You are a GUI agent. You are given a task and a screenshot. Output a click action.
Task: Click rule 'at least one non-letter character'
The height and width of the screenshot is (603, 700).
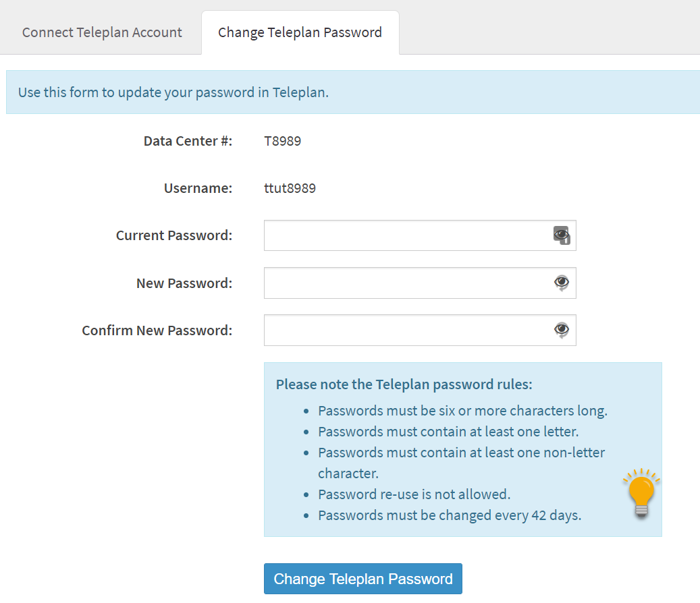461,463
